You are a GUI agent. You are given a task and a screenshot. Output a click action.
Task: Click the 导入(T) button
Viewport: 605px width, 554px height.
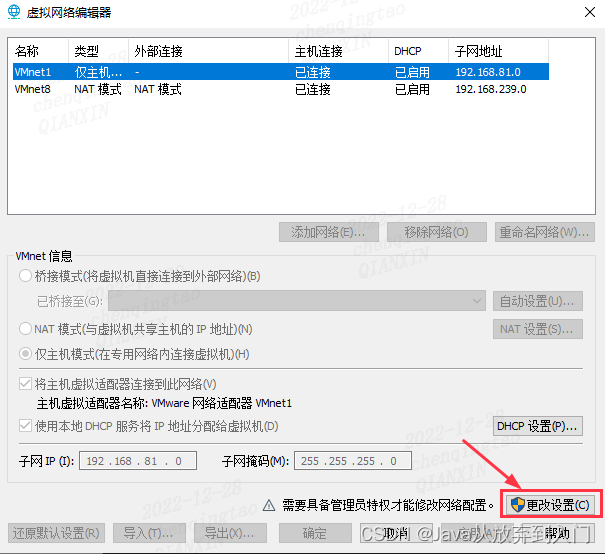coord(149,533)
